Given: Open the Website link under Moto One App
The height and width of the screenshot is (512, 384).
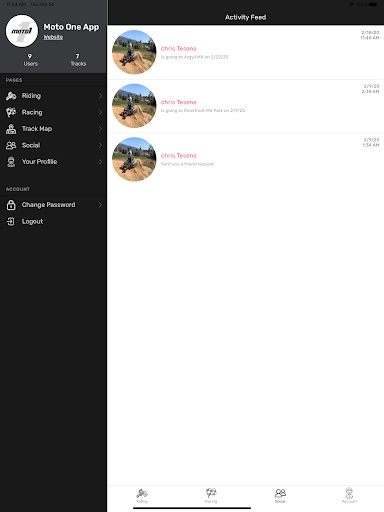Looking at the screenshot, I should click(53, 37).
